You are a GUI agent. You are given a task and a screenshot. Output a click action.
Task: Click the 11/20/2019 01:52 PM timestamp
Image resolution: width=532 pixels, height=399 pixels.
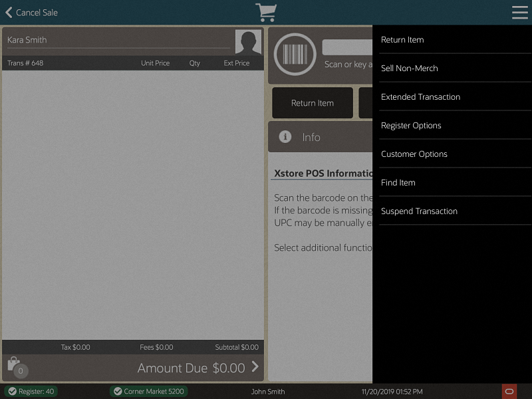[392, 392]
